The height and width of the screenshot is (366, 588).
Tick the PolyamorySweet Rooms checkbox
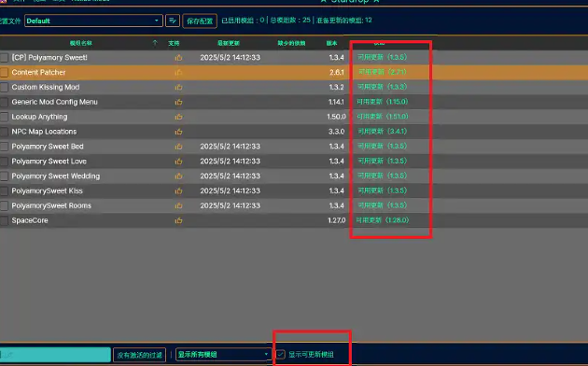(4, 205)
